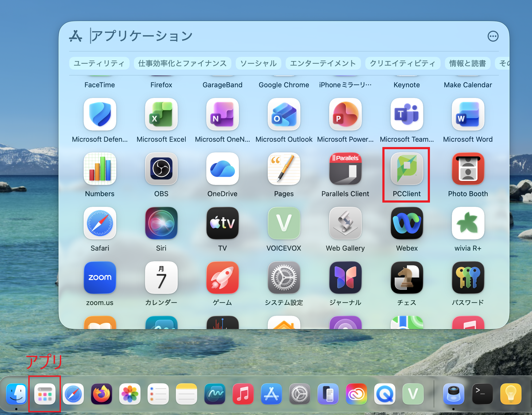Launch Microsoft Teams
Screen dimensions: 532x415
(407, 114)
